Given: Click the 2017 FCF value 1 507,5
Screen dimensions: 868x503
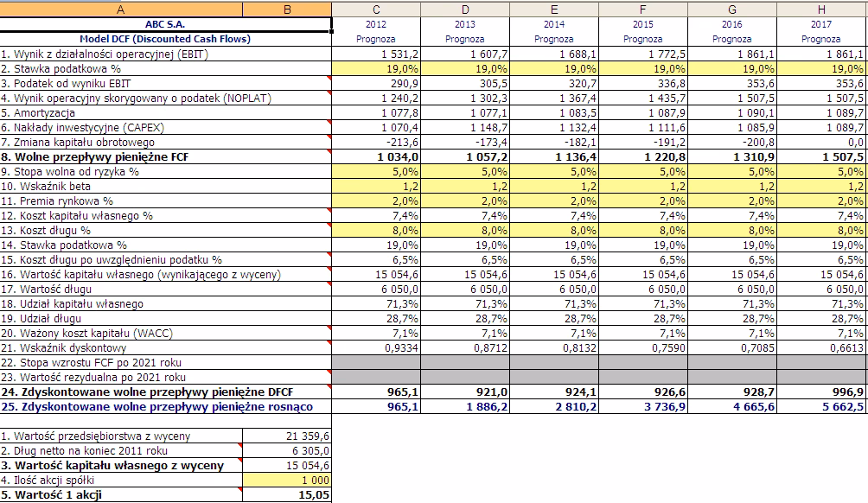Looking at the screenshot, I should [821, 156].
